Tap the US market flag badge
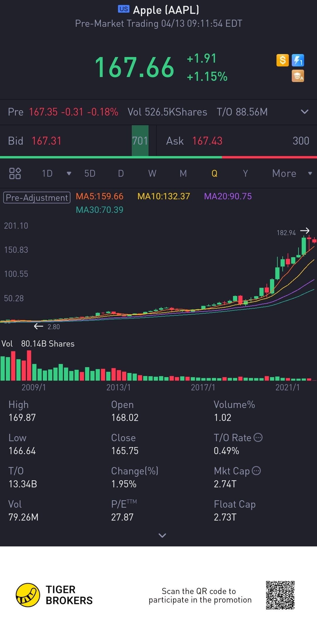Screen dimensions: 317x644 click(x=124, y=9)
